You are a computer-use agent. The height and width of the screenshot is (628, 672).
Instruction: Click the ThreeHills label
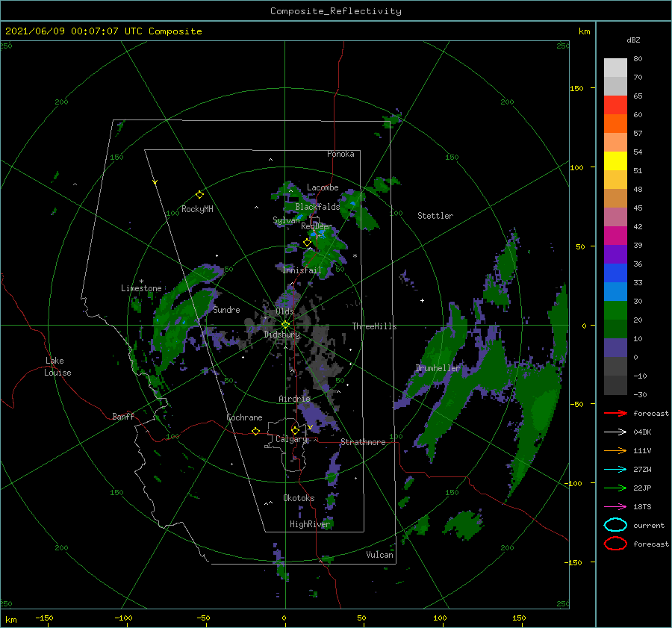point(374,326)
